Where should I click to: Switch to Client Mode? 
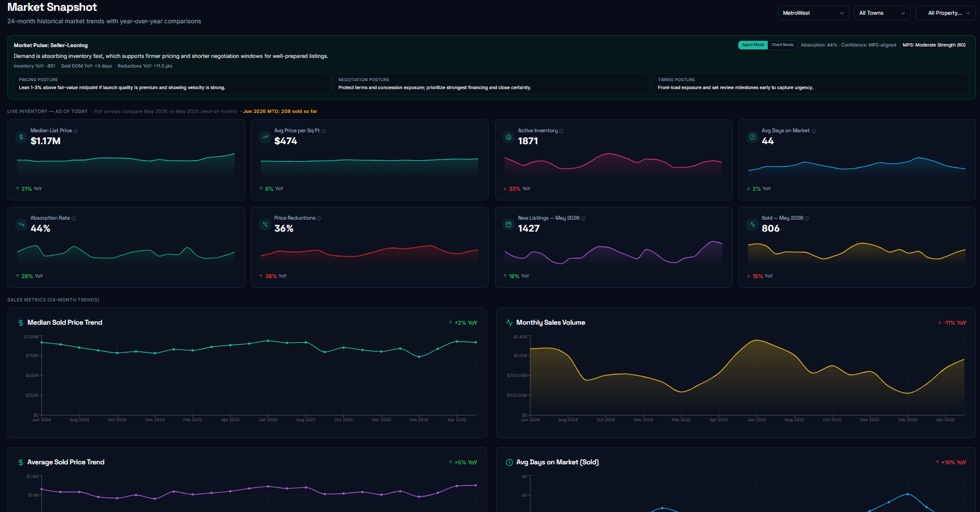[783, 45]
